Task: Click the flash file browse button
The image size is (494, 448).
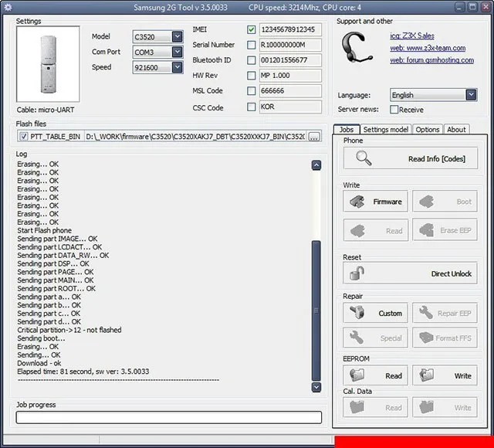Action: tap(313, 137)
